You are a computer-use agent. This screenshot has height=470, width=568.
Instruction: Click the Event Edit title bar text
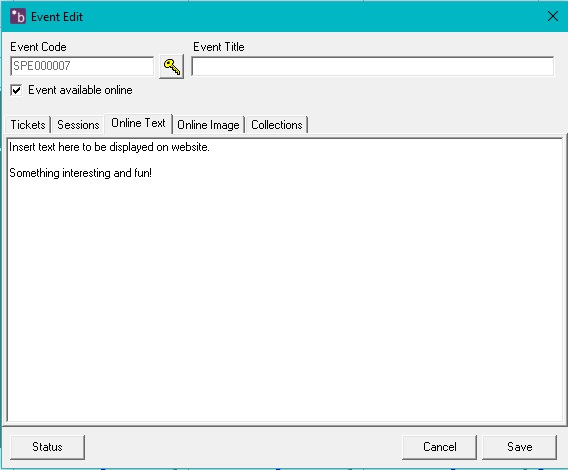[57, 17]
